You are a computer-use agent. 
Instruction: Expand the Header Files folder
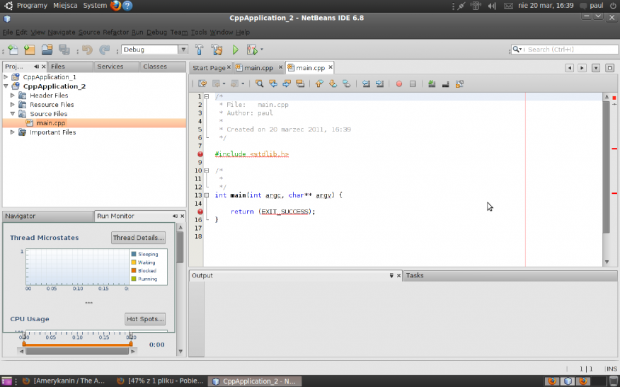coord(13,95)
